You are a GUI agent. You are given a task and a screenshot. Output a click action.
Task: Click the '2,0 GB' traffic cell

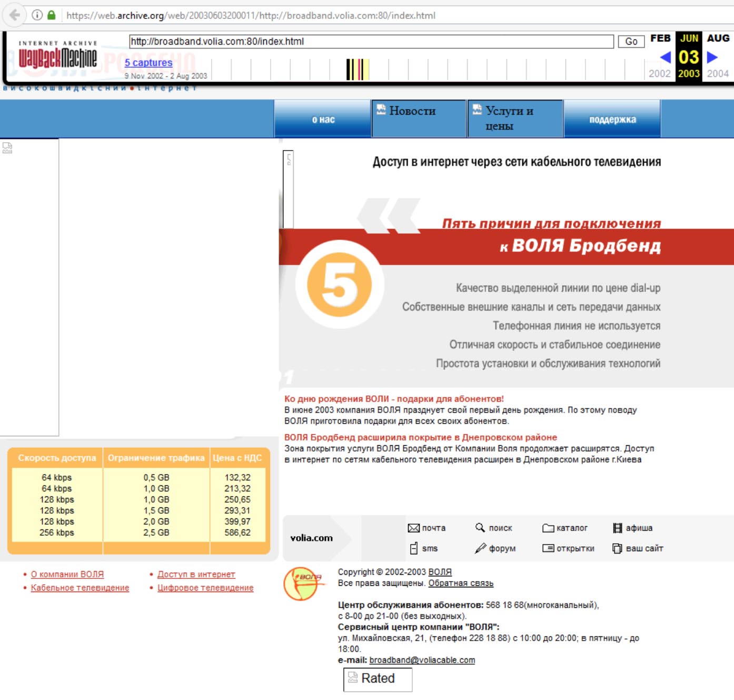tap(156, 522)
